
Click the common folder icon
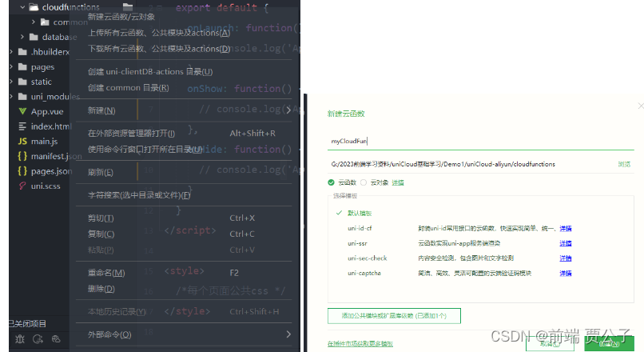(45, 22)
